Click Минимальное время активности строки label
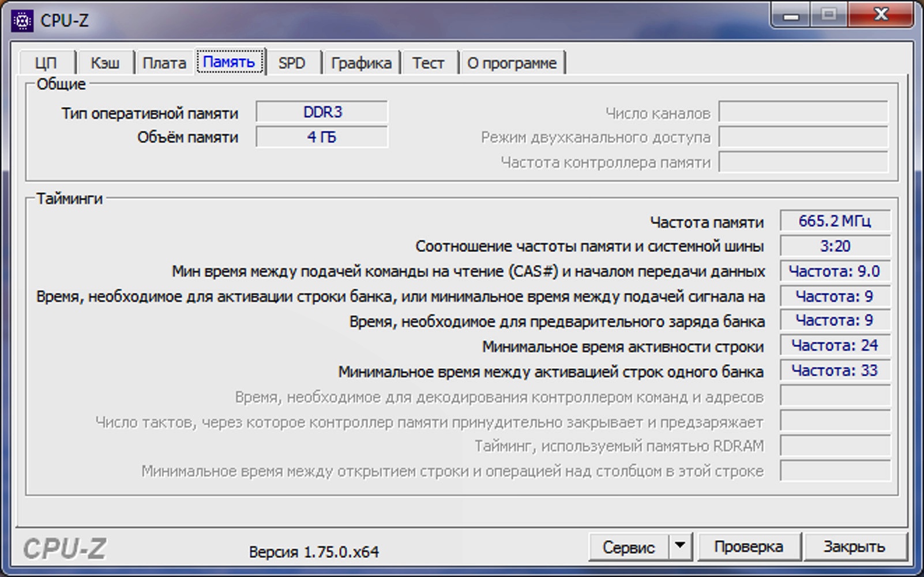 click(x=623, y=346)
